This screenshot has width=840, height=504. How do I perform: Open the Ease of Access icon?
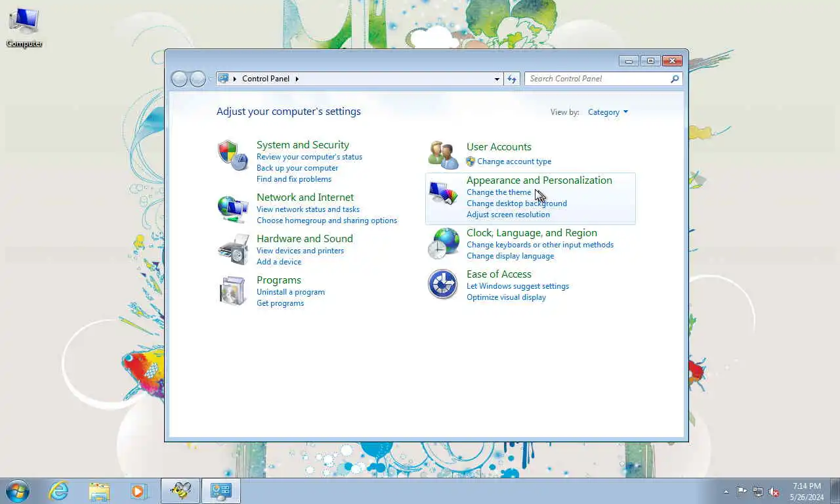click(x=443, y=285)
